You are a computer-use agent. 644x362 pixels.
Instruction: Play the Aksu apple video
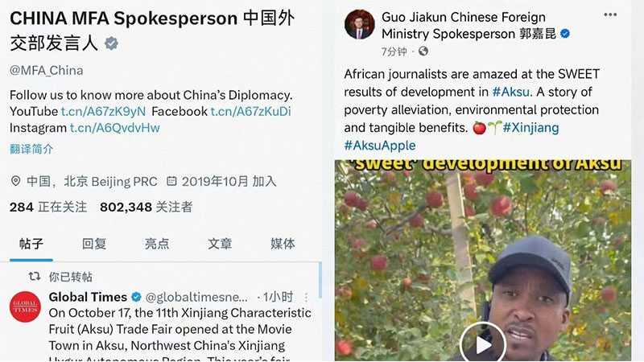coord(482,344)
